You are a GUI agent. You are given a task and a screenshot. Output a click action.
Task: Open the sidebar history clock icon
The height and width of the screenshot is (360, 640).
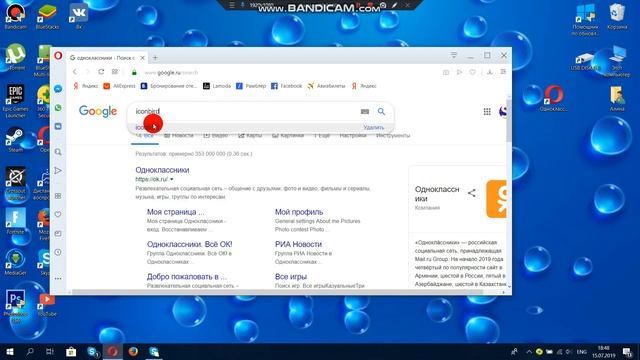click(58, 252)
